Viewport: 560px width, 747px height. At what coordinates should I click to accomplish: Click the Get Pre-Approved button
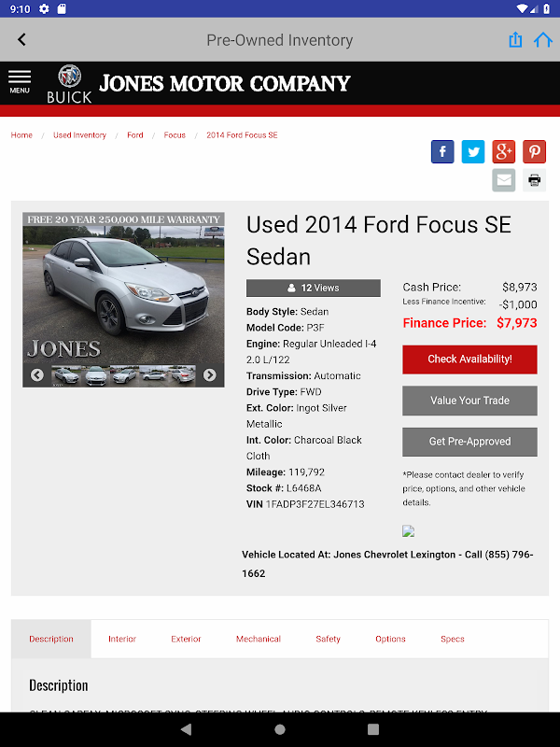click(x=470, y=442)
